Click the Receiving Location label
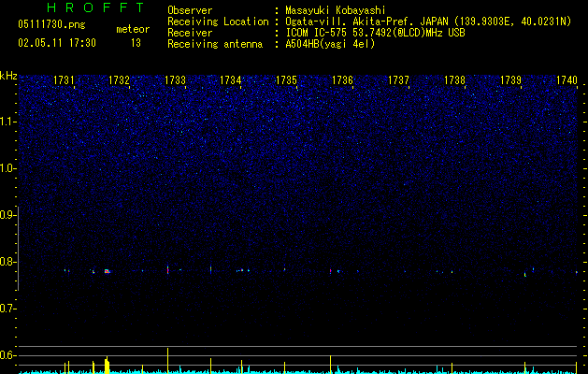The width and height of the screenshot is (588, 374). click(x=218, y=22)
